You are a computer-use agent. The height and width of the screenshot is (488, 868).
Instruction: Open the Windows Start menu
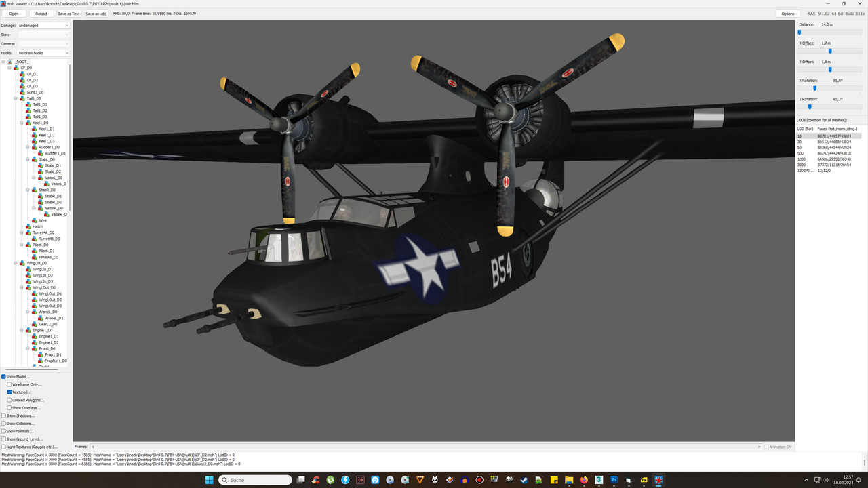click(209, 480)
